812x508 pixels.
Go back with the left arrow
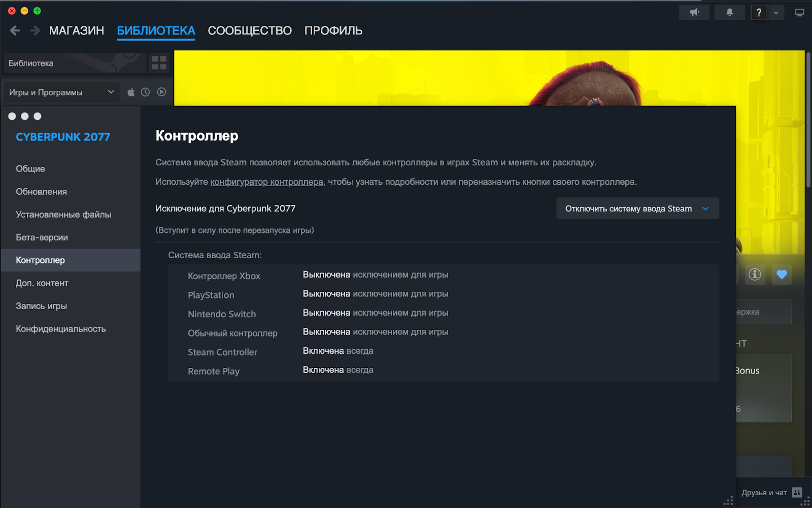pos(15,31)
